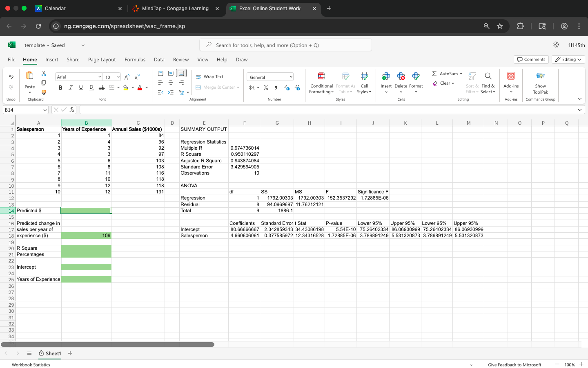The image size is (588, 368).
Task: Toggle Bold formatting
Action: (60, 88)
